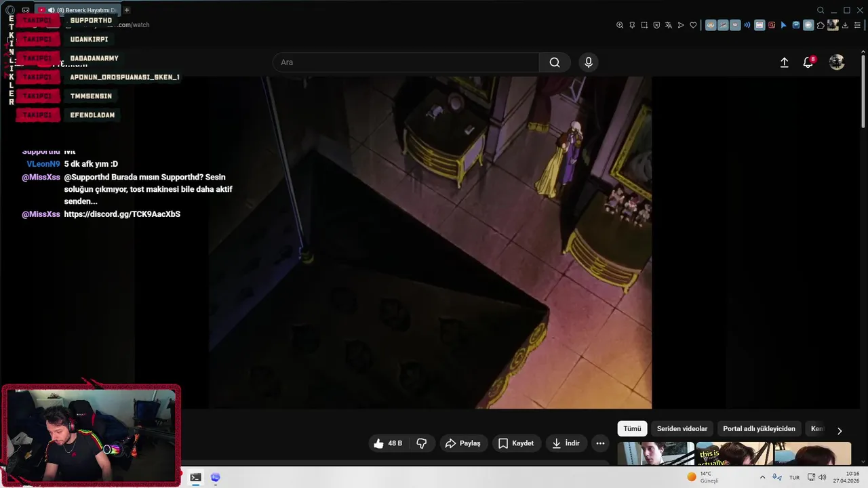Open the terminal icon in taskbar
Viewport: 868px width, 488px height.
[195, 477]
